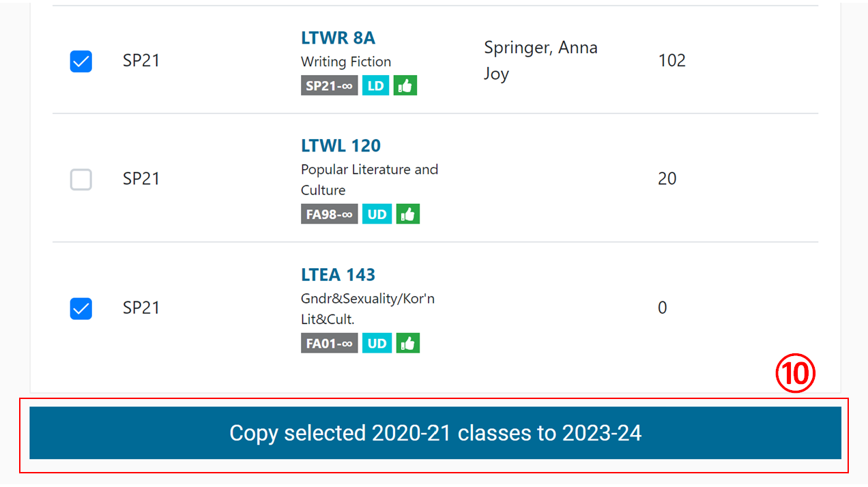Open the LTEA 143 course link
This screenshot has height=487, width=868.
pos(338,274)
